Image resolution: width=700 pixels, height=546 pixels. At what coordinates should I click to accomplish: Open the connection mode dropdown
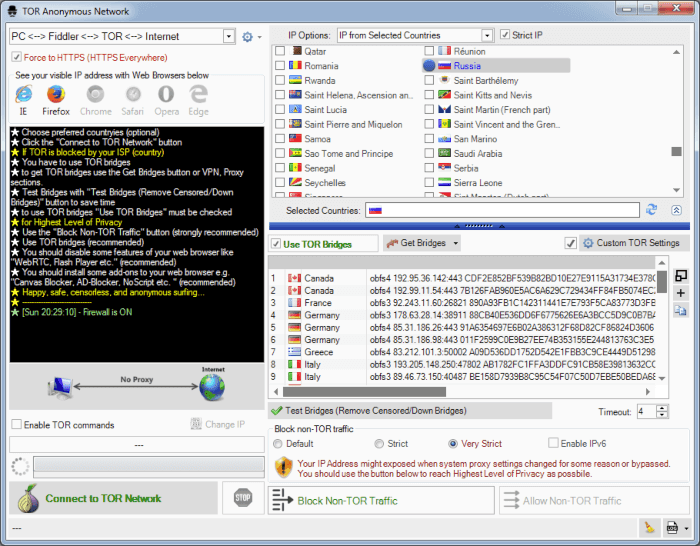tap(229, 36)
